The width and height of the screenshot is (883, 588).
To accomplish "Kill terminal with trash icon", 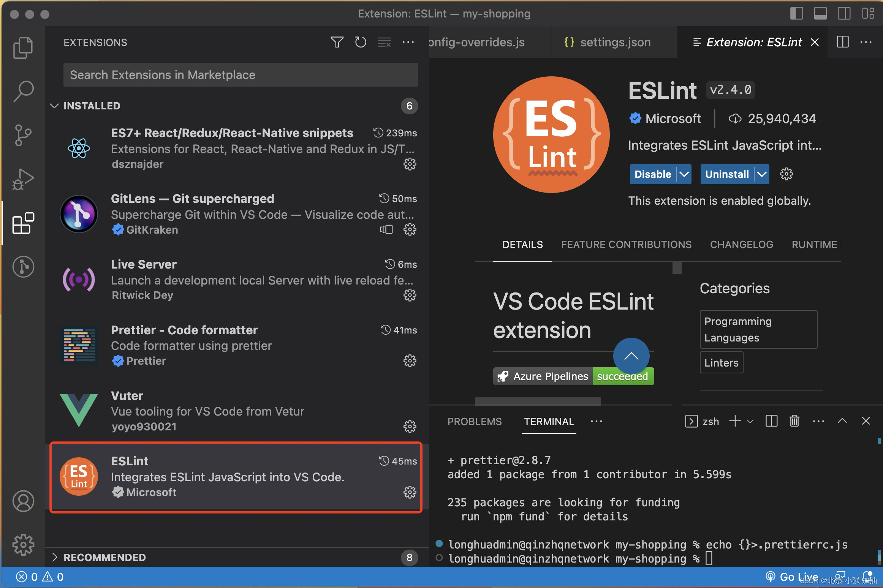I will click(x=794, y=421).
